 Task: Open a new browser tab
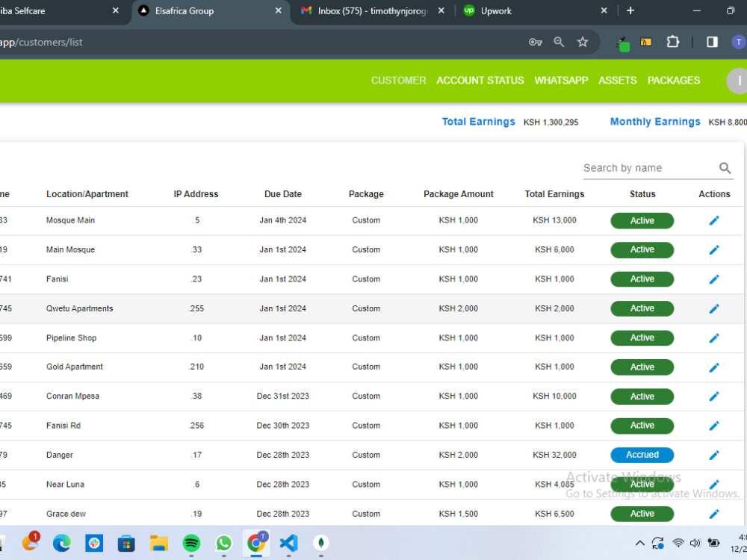(630, 10)
